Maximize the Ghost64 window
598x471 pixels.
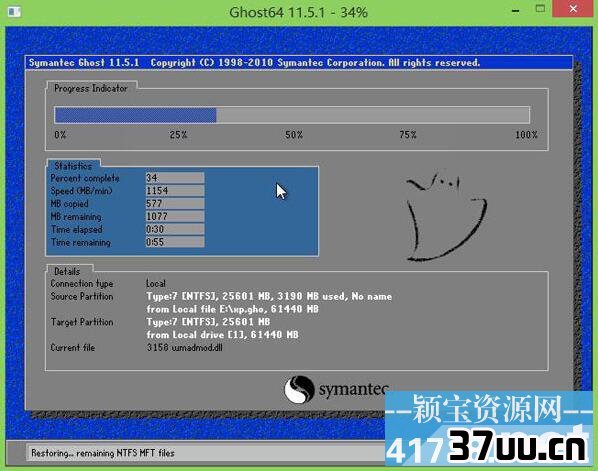540,8
